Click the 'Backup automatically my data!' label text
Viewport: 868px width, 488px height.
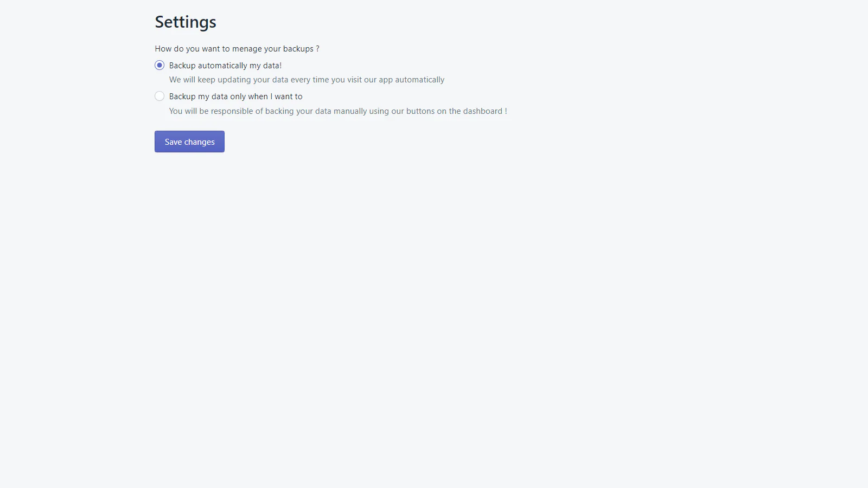pyautogui.click(x=225, y=66)
